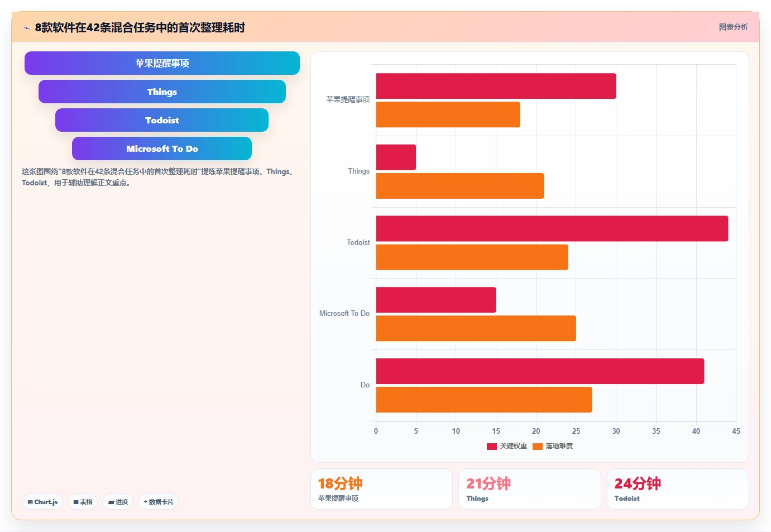Click the Things y-axis label
The width and height of the screenshot is (771, 532).
(358, 171)
